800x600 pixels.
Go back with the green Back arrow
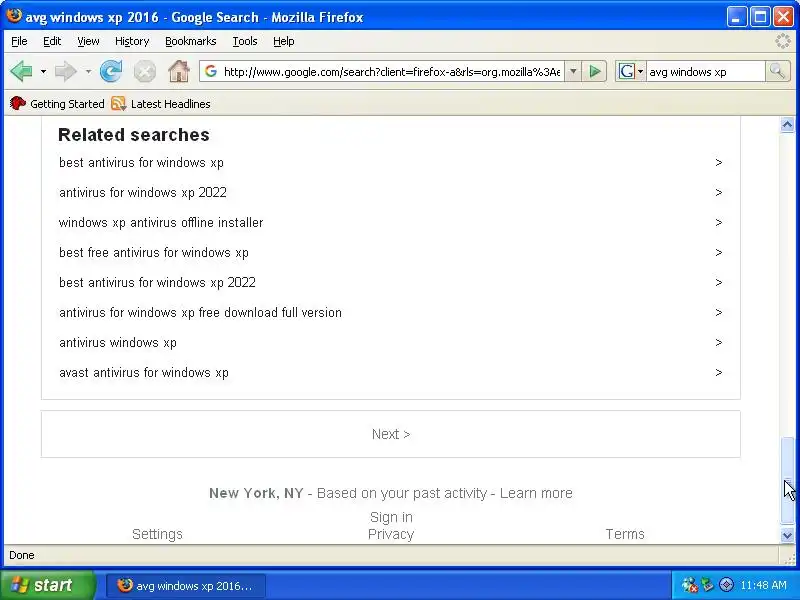point(21,71)
